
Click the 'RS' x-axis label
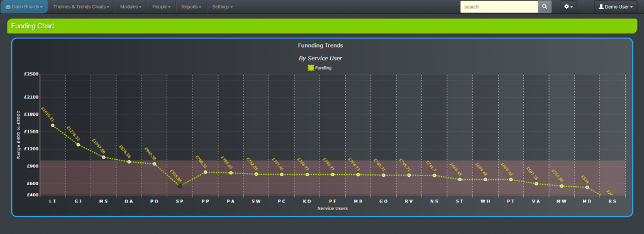pyautogui.click(x=613, y=201)
